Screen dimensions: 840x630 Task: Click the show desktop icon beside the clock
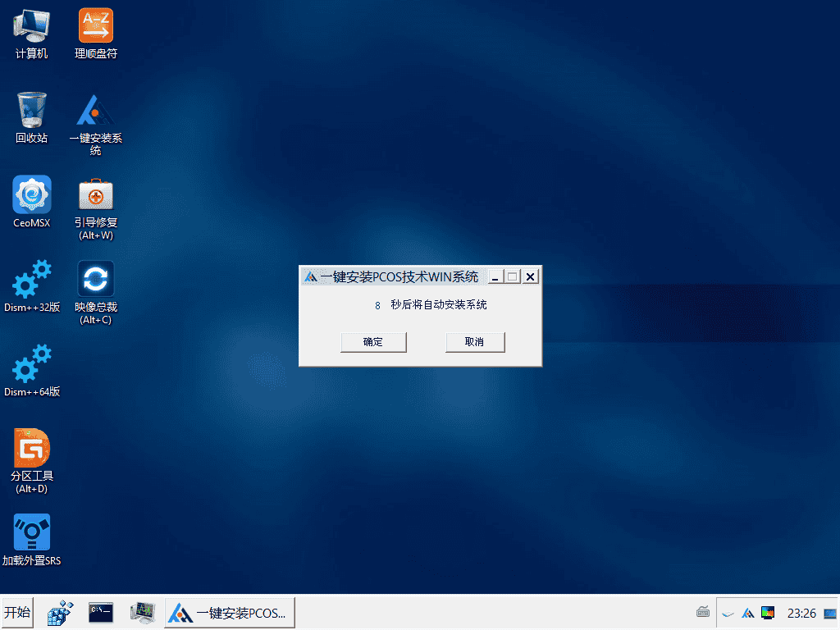pyautogui.click(x=830, y=613)
